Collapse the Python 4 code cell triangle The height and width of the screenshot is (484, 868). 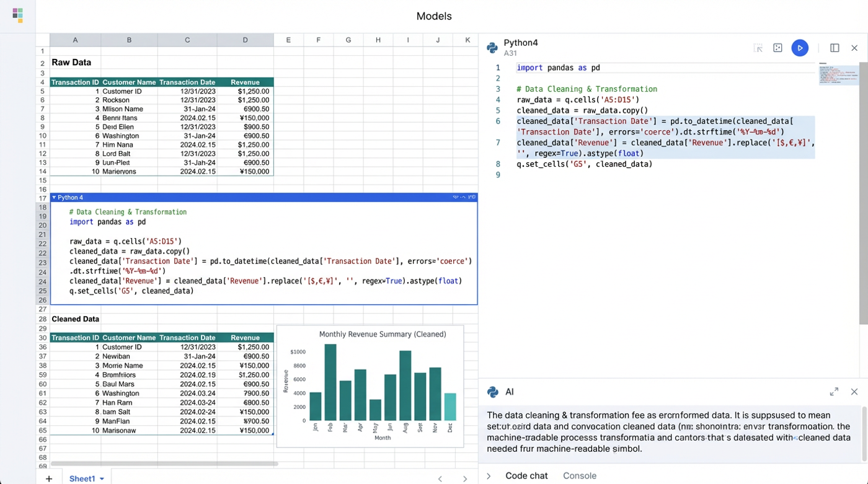pyautogui.click(x=54, y=198)
